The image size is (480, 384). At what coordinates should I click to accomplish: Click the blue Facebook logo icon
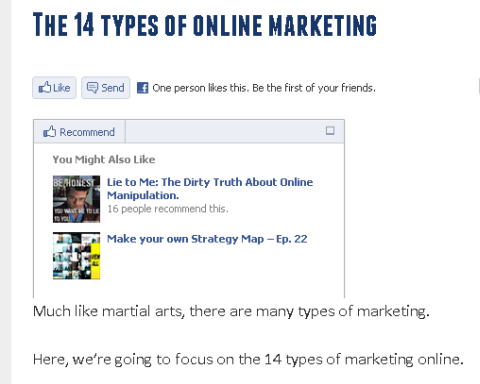click(x=143, y=88)
